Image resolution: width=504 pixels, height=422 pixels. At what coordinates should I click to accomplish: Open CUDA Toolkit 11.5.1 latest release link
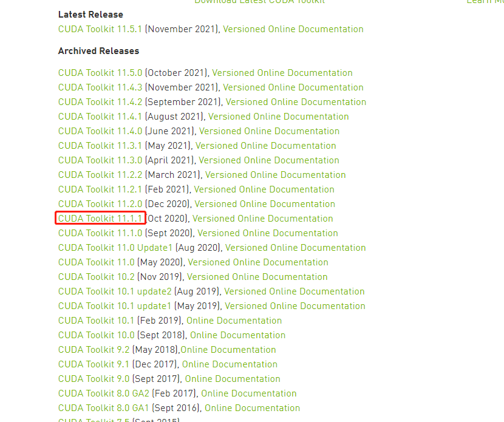100,29
